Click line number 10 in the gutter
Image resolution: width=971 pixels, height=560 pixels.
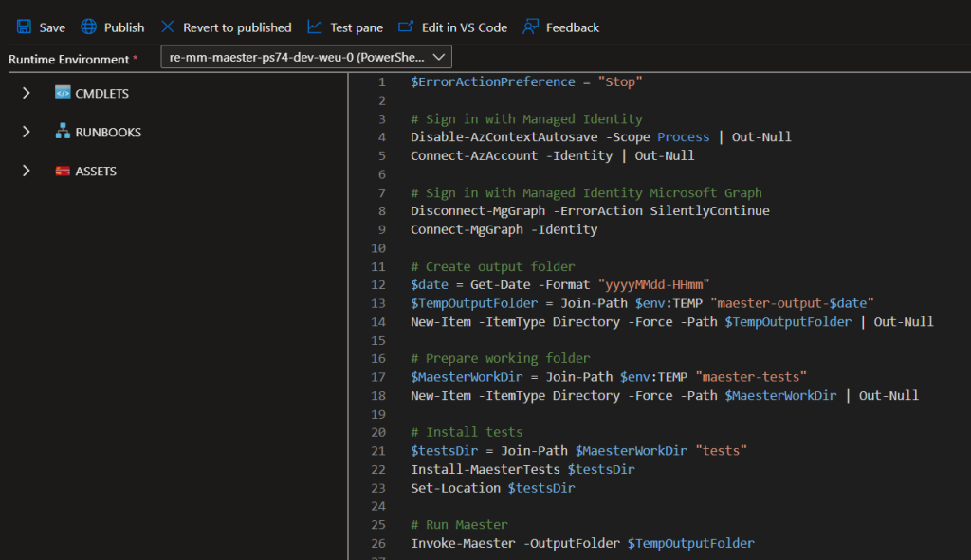pyautogui.click(x=378, y=248)
